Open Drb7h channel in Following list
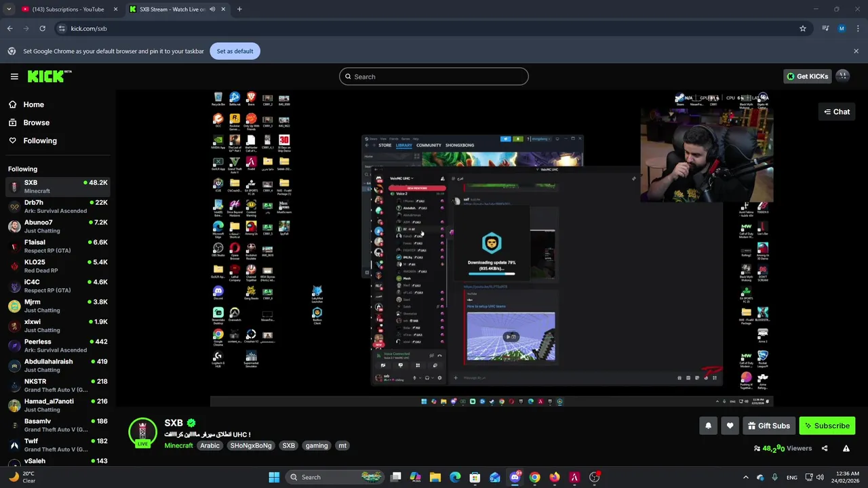This screenshot has width=868, height=488. (x=58, y=206)
